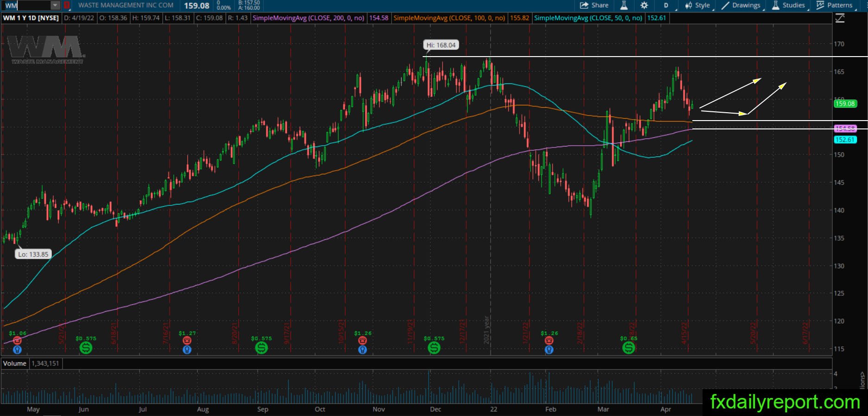Select the 200-period SimpleMovingAvg study label
868x416 pixels.
coord(308,18)
